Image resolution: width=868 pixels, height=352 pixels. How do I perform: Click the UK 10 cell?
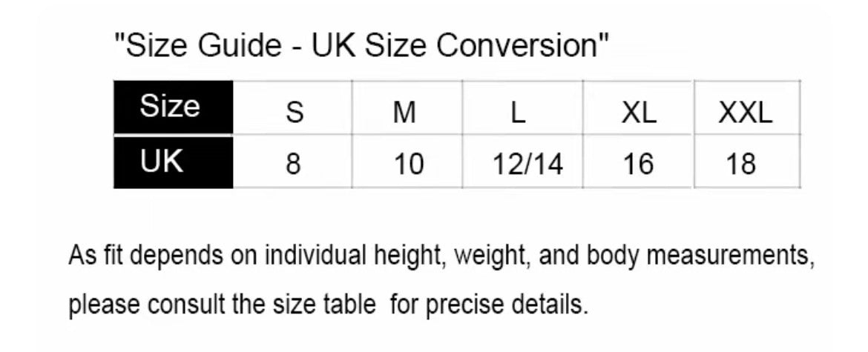pos(407,162)
